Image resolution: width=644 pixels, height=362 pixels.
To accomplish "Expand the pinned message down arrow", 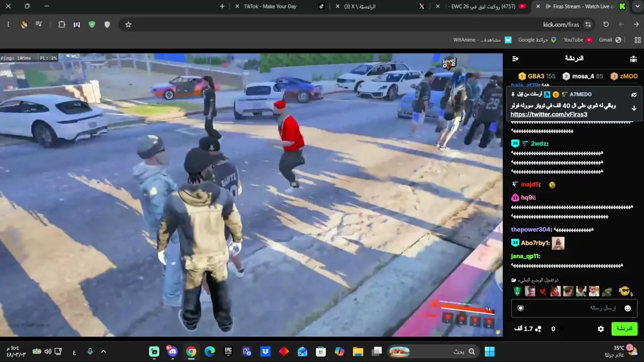I will point(634,108).
